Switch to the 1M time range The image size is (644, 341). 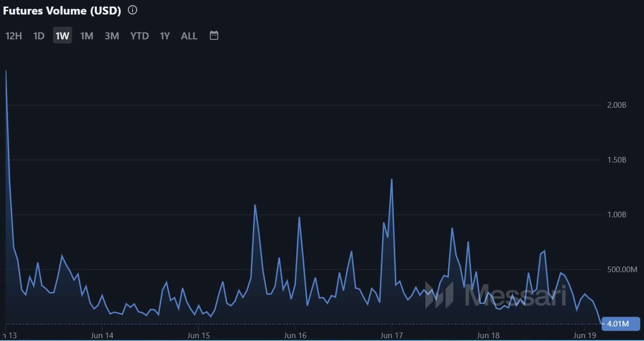(87, 35)
